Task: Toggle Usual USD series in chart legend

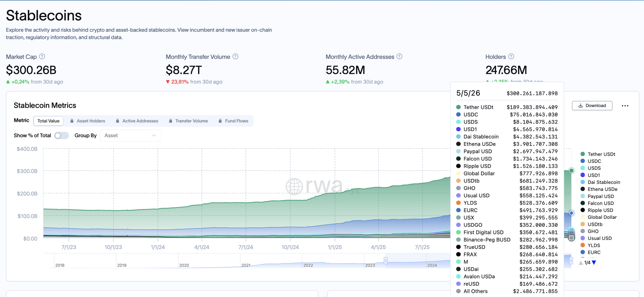Action: 596,238
